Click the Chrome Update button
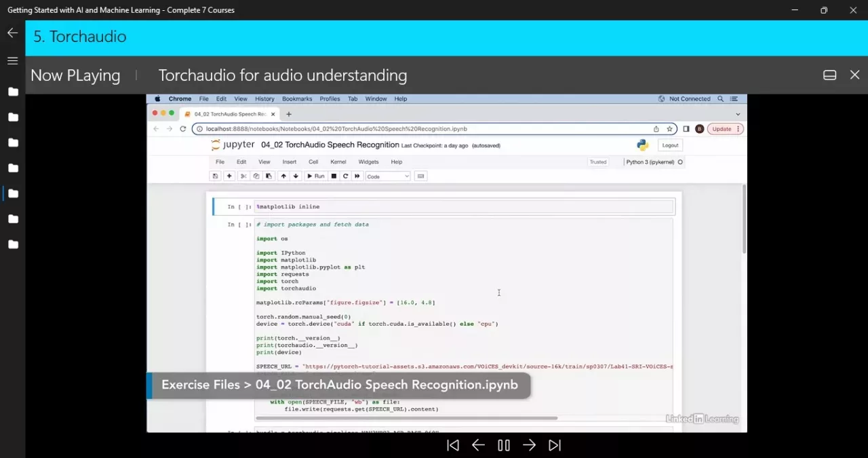This screenshot has height=458, width=868. [725, 129]
